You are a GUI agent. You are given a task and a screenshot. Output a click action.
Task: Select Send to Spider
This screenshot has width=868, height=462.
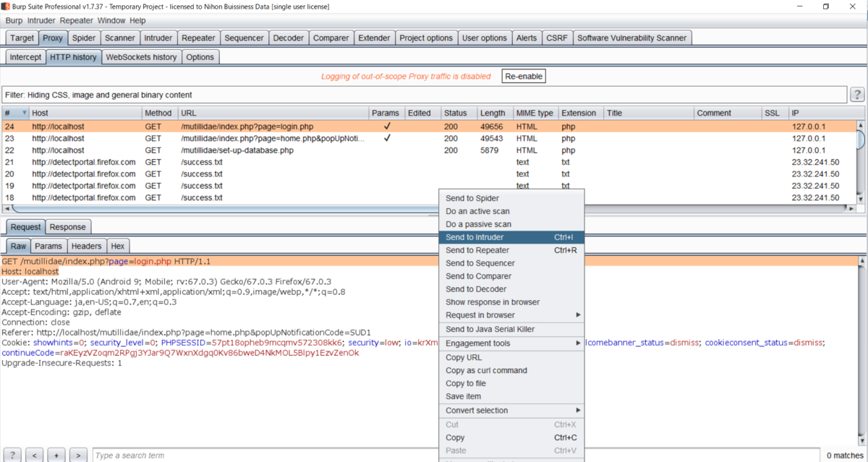(511, 198)
